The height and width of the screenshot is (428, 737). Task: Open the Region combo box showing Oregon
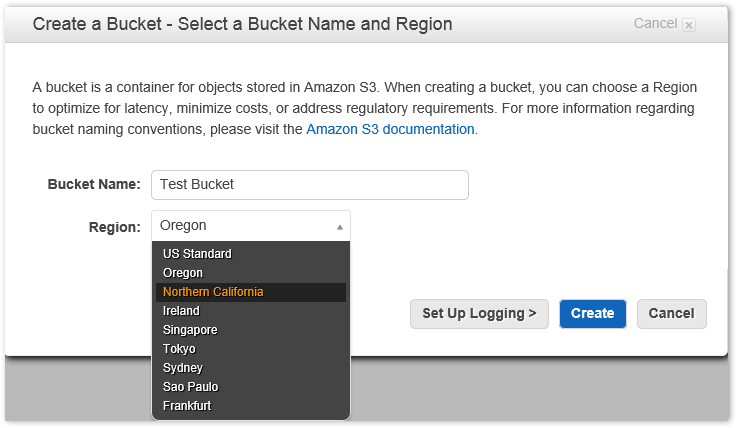pos(250,226)
